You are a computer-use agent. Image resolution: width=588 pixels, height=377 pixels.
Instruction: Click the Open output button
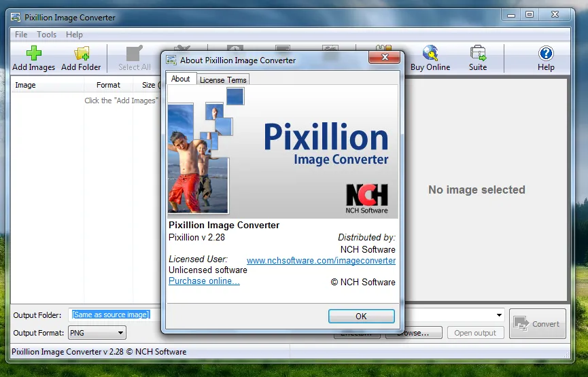point(475,333)
